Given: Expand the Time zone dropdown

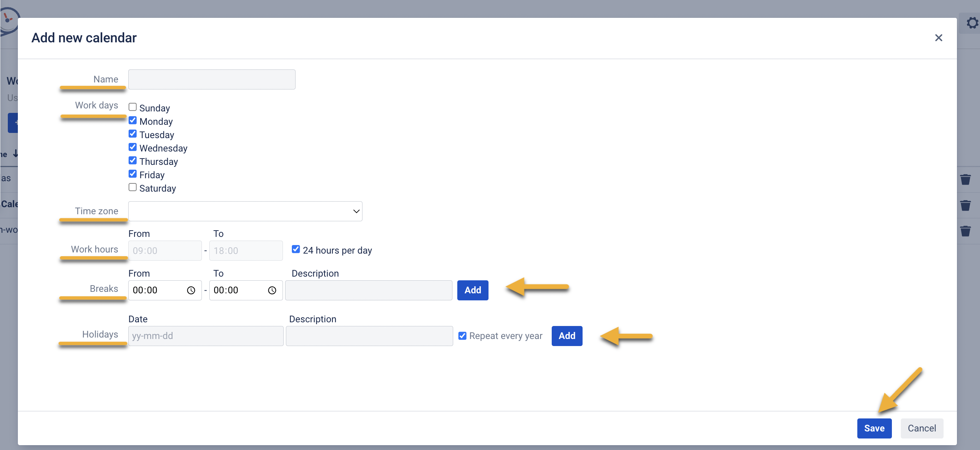Looking at the screenshot, I should pyautogui.click(x=245, y=211).
